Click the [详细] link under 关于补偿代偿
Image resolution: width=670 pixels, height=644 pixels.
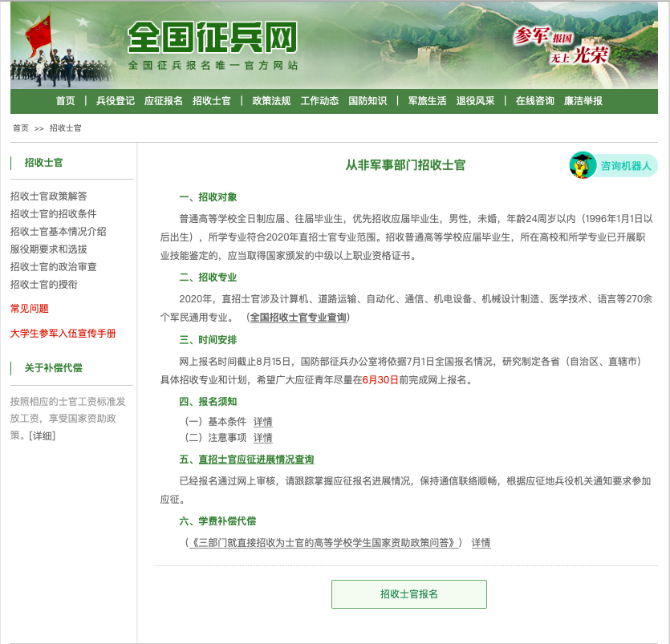coord(42,436)
